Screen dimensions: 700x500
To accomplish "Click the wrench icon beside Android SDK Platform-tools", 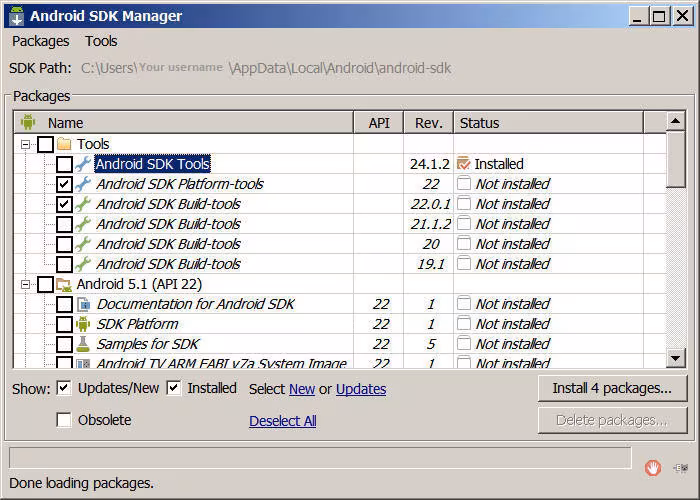I will [x=84, y=184].
